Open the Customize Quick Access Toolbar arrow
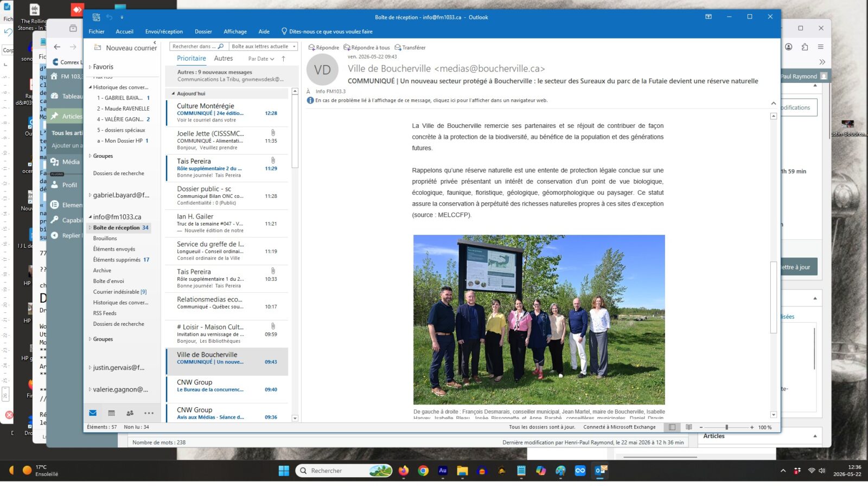Image resolution: width=868 pixels, height=488 pixels. click(x=122, y=17)
